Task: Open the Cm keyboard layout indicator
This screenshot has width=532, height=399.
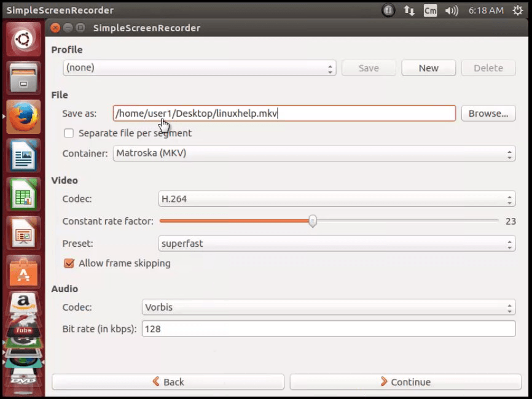Action: 430,10
